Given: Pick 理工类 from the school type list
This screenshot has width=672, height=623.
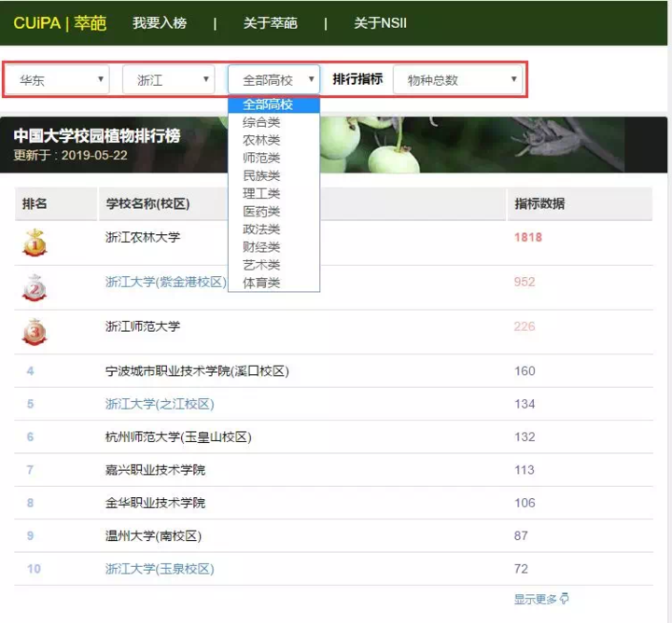Looking at the screenshot, I should [261, 193].
